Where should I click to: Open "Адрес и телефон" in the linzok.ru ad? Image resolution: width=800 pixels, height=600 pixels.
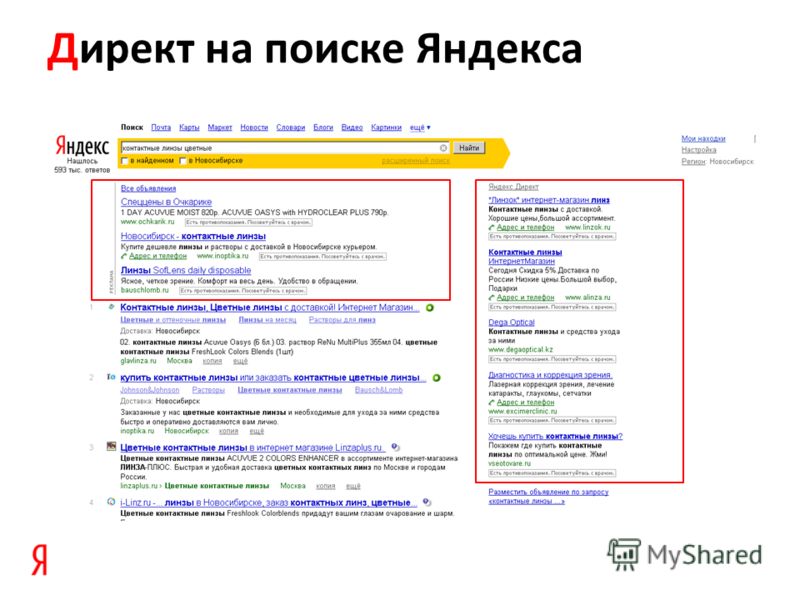click(x=526, y=228)
